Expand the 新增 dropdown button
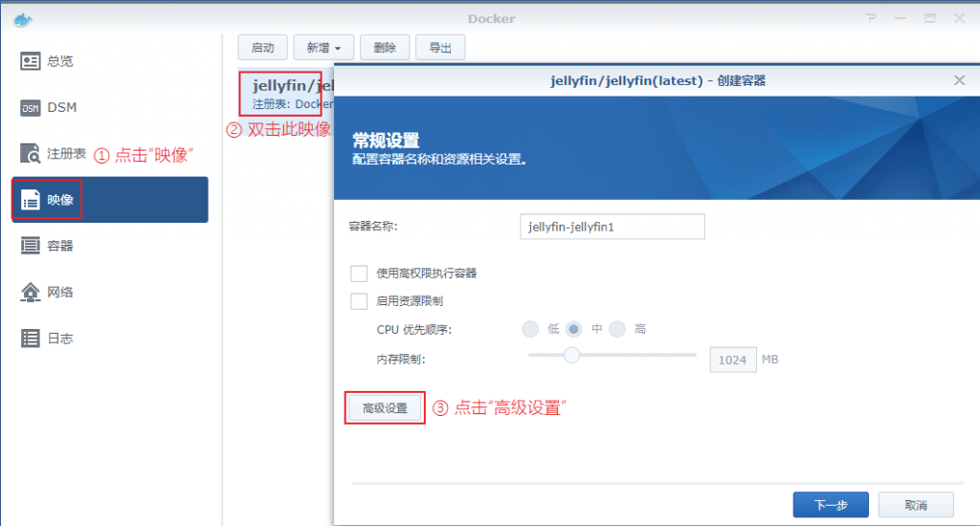Viewport: 980px width, 526px height. click(x=324, y=48)
